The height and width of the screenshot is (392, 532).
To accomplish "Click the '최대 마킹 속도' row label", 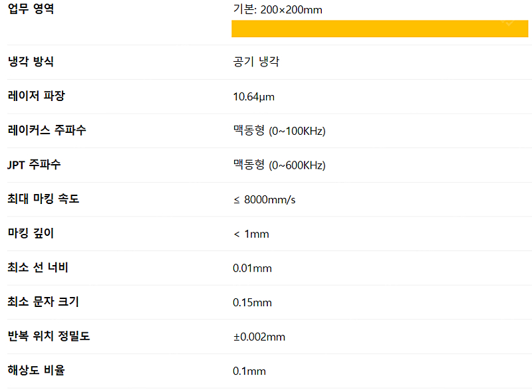I will click(x=43, y=199).
